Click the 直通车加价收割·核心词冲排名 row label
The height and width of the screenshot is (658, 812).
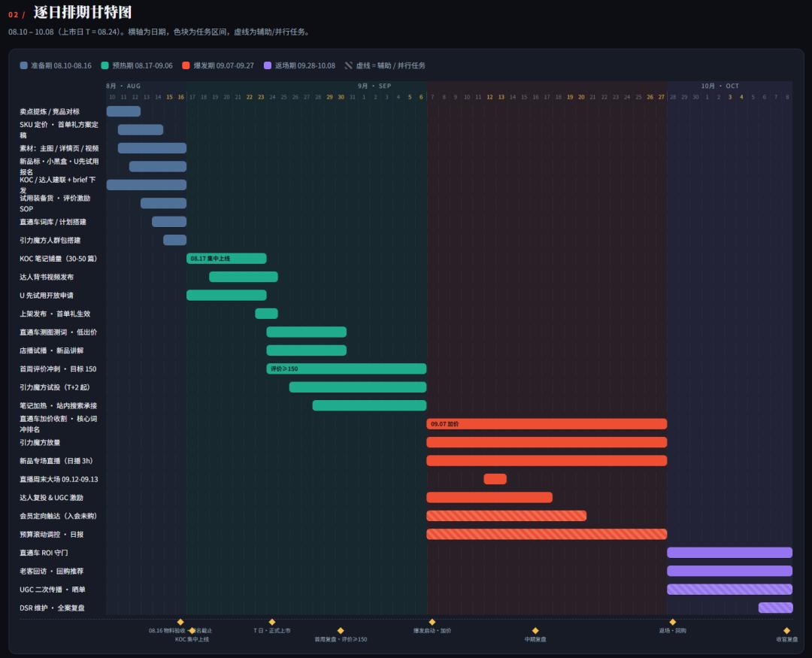(x=59, y=424)
